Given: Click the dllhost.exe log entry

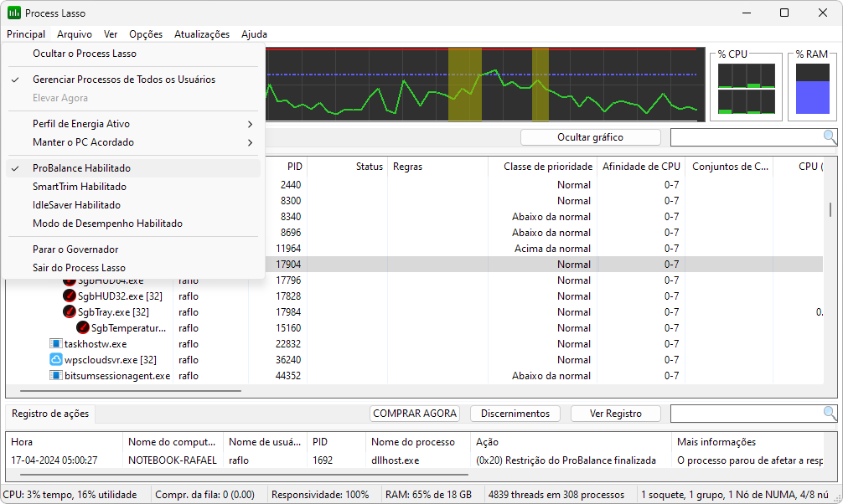Looking at the screenshot, I should [414, 460].
